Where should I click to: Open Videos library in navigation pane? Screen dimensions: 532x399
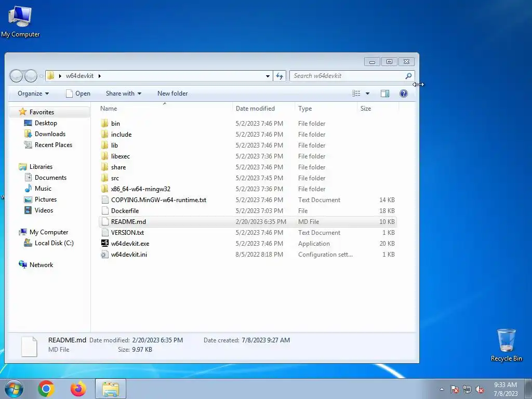[x=44, y=210]
